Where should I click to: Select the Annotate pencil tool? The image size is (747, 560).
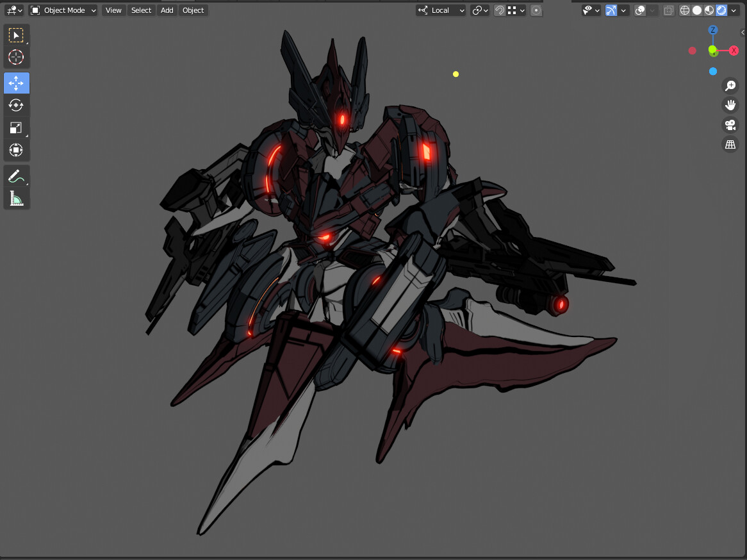16,176
